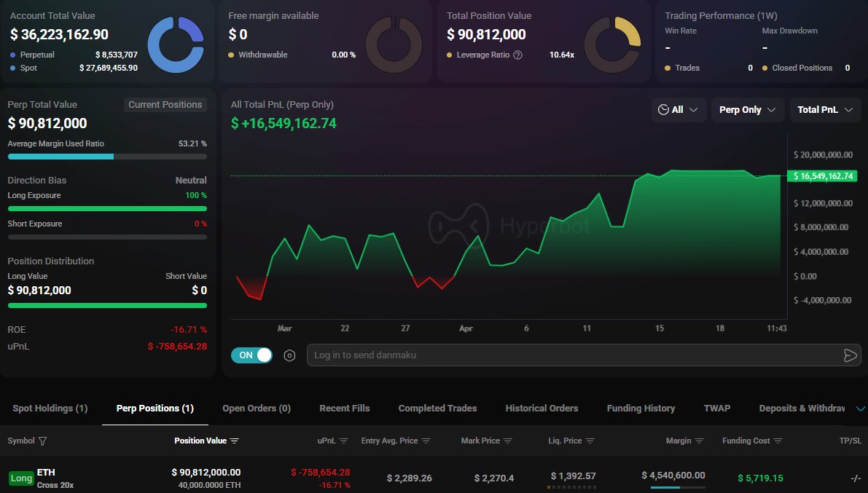
Task: Click the $16,549,162.74 chart price label
Action: [823, 176]
